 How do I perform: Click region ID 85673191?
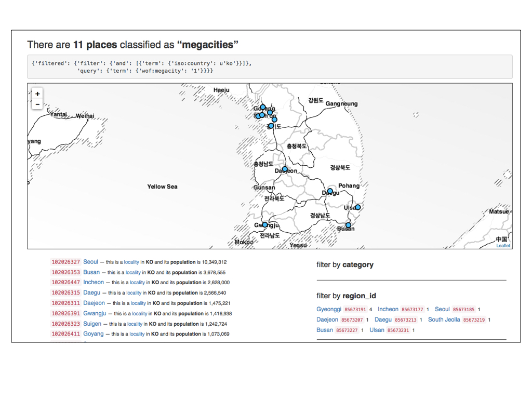coord(355,310)
